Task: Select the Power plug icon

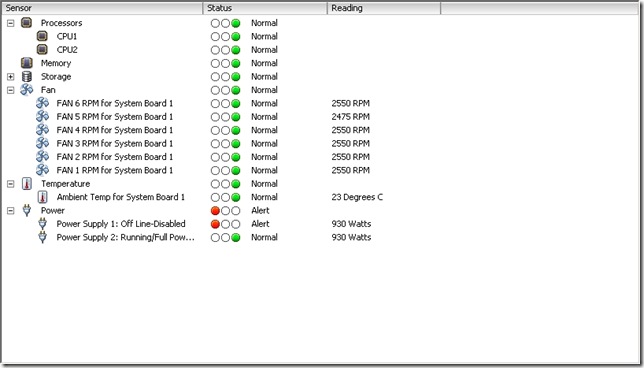Action: [26, 210]
